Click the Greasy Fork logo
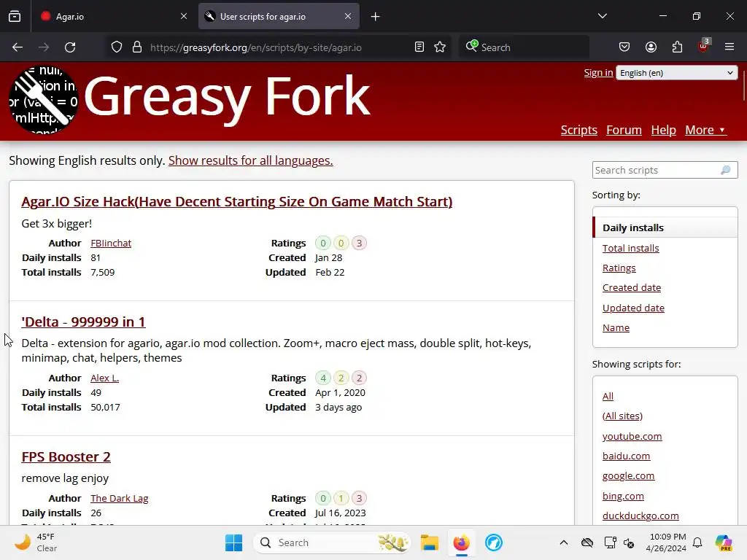This screenshot has width=747, height=560. pos(44,99)
